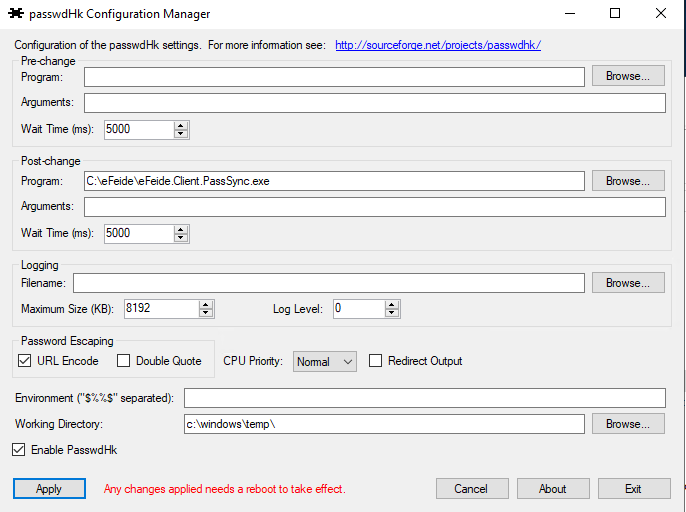Browse for the Pre-change program
The height and width of the screenshot is (512, 686).
628,76
